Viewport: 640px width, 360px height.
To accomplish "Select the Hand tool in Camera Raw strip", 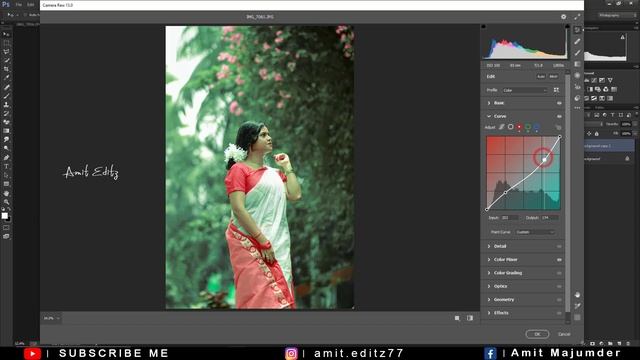I will click(x=577, y=294).
